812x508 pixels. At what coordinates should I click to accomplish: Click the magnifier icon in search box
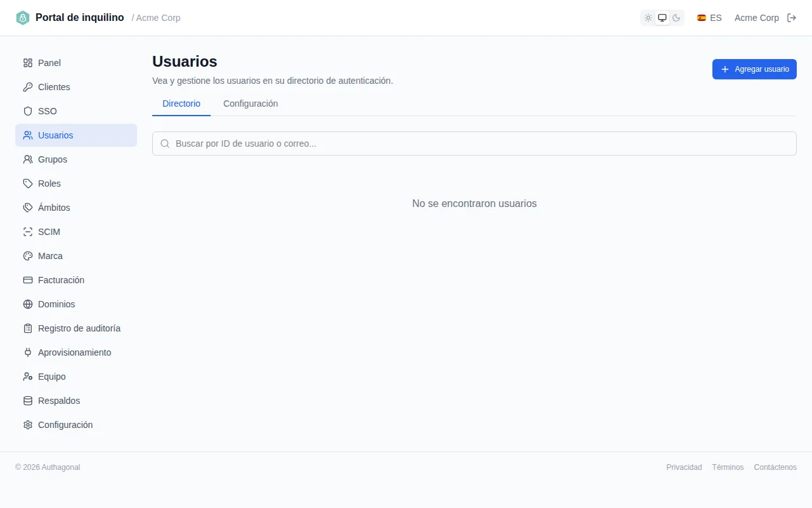[x=165, y=144]
